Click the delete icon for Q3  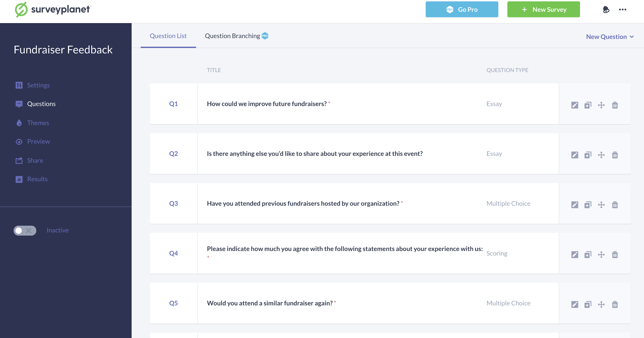coord(615,204)
